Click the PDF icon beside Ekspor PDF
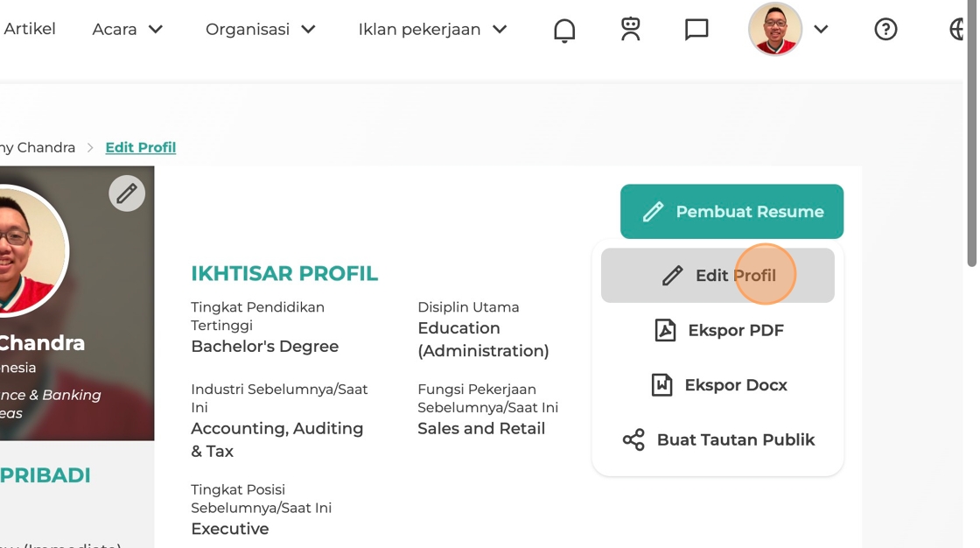This screenshot has height=548, width=980. pos(665,330)
